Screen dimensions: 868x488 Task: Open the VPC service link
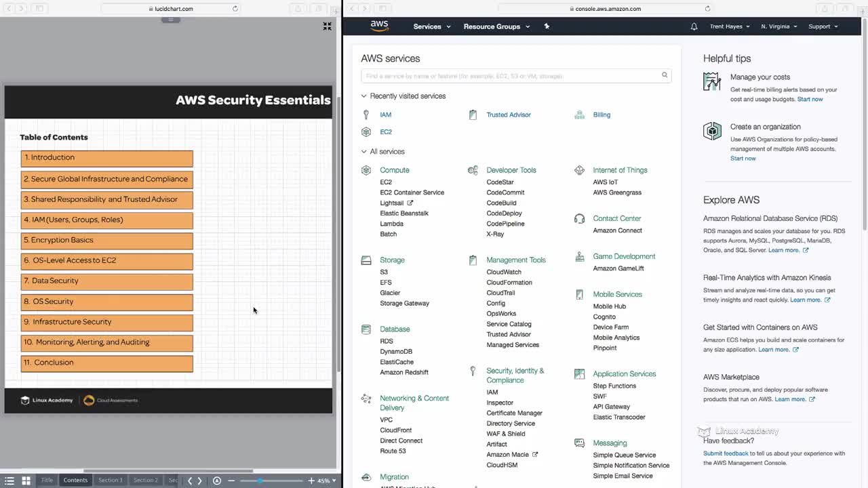point(387,420)
